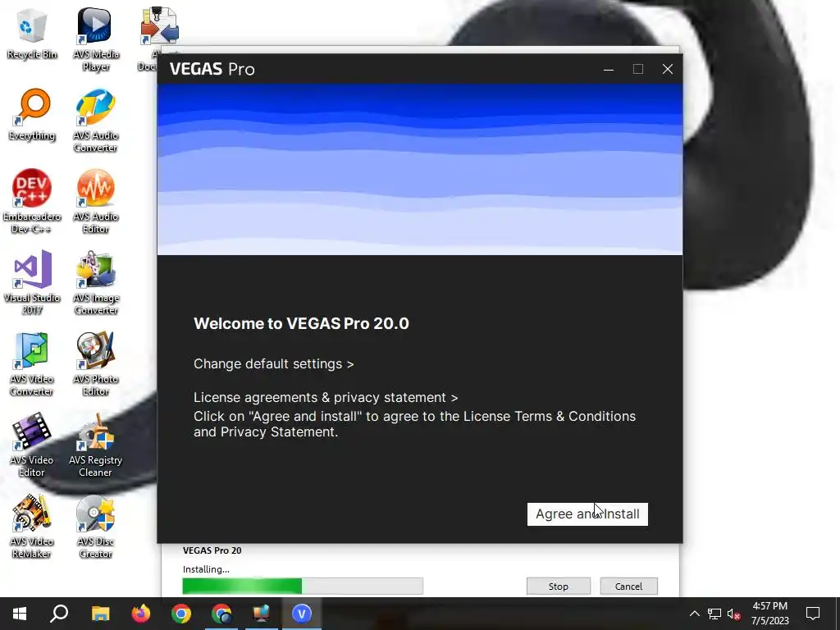Image resolution: width=840 pixels, height=630 pixels.
Task: Click the Welcome to VEGAS Pro 20.0 heading
Action: [301, 323]
